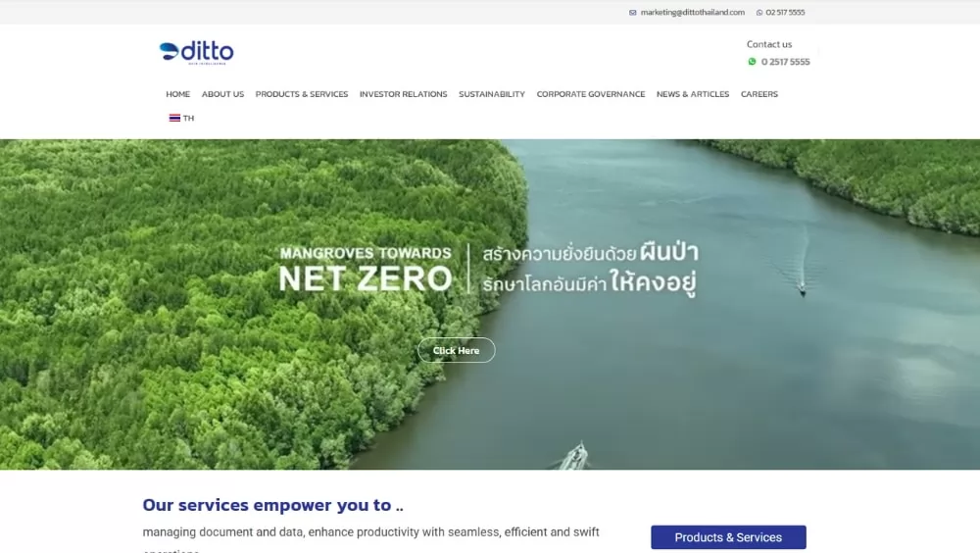Click the Thai flag language icon

pos(174,118)
